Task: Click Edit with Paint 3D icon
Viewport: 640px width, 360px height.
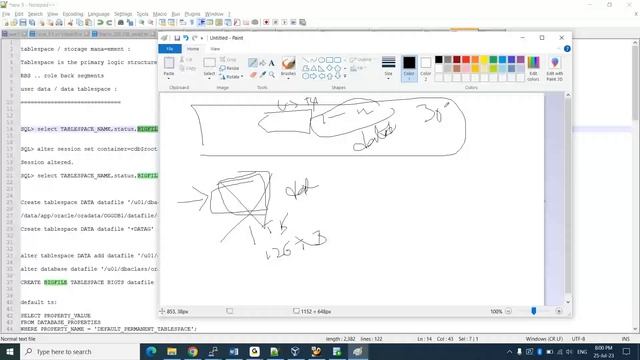Action: tap(554, 69)
